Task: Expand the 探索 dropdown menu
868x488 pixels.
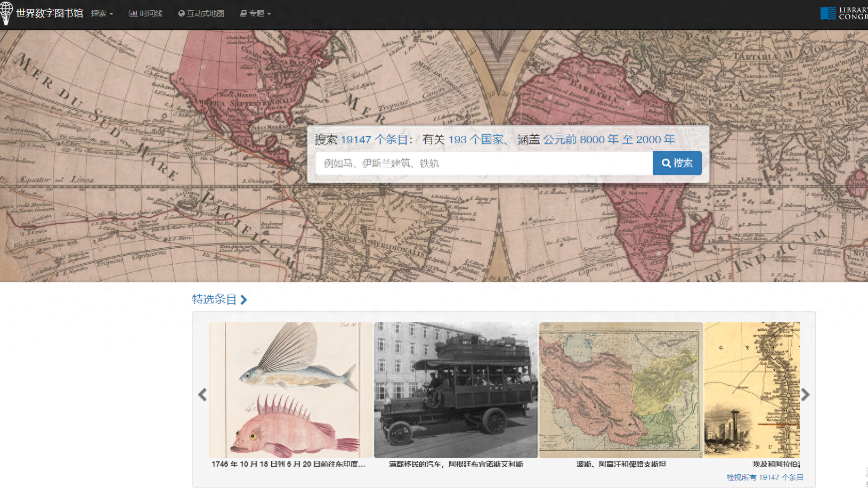Action: click(102, 13)
